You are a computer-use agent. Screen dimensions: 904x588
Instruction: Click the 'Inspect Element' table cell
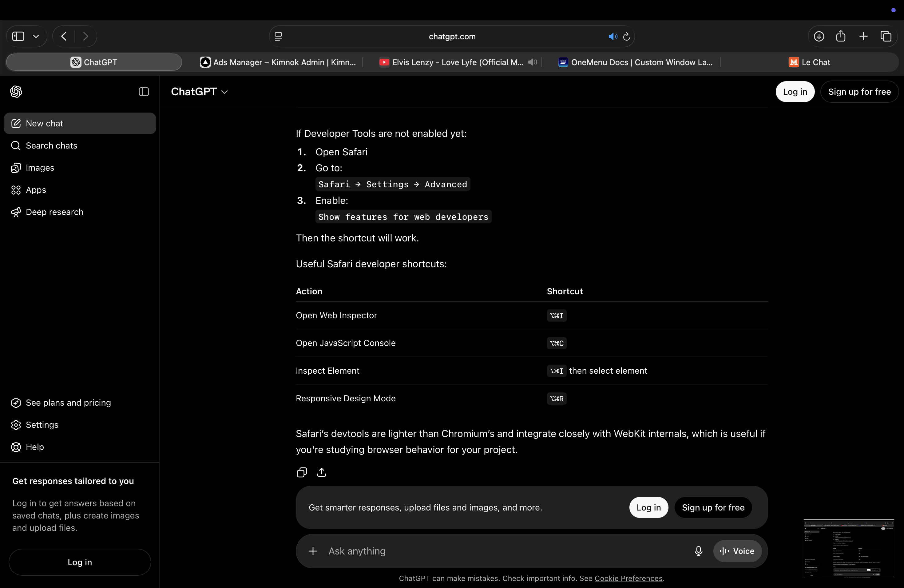(327, 371)
